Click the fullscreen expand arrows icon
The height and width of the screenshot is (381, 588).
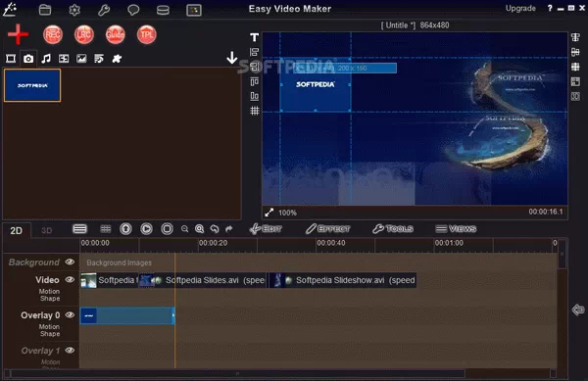click(269, 213)
